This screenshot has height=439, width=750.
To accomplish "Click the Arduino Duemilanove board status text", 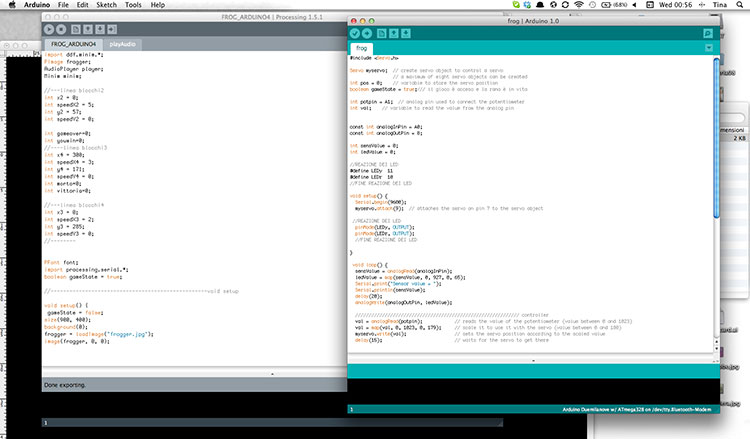I will (636, 410).
